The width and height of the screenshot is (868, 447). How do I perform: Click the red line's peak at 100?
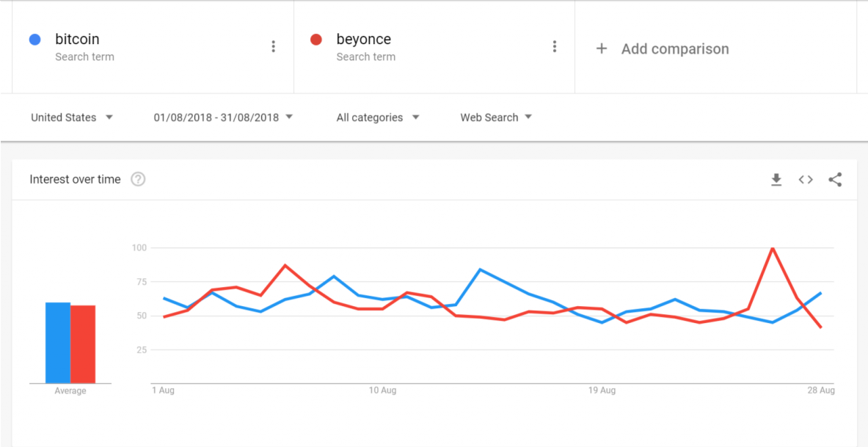(773, 248)
